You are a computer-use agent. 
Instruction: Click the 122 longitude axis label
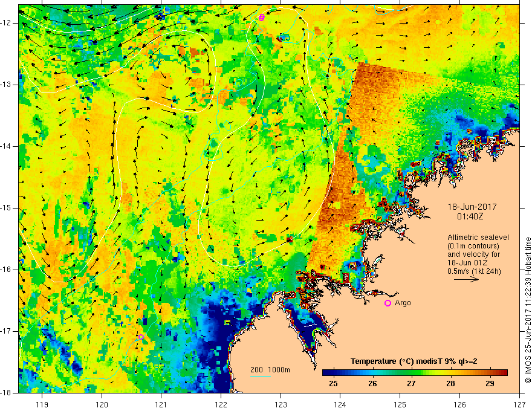221,404
